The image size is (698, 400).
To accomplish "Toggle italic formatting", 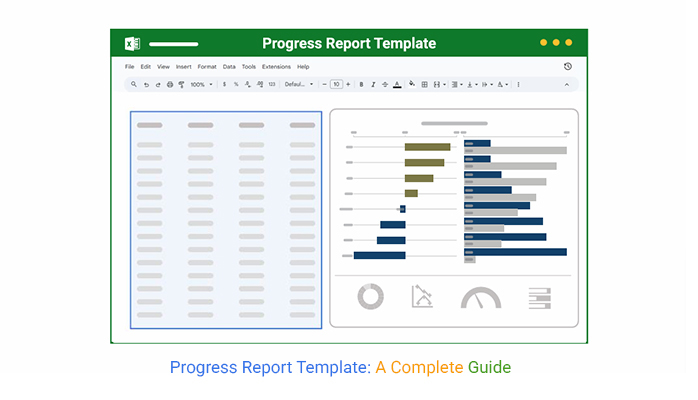I will click(x=373, y=85).
